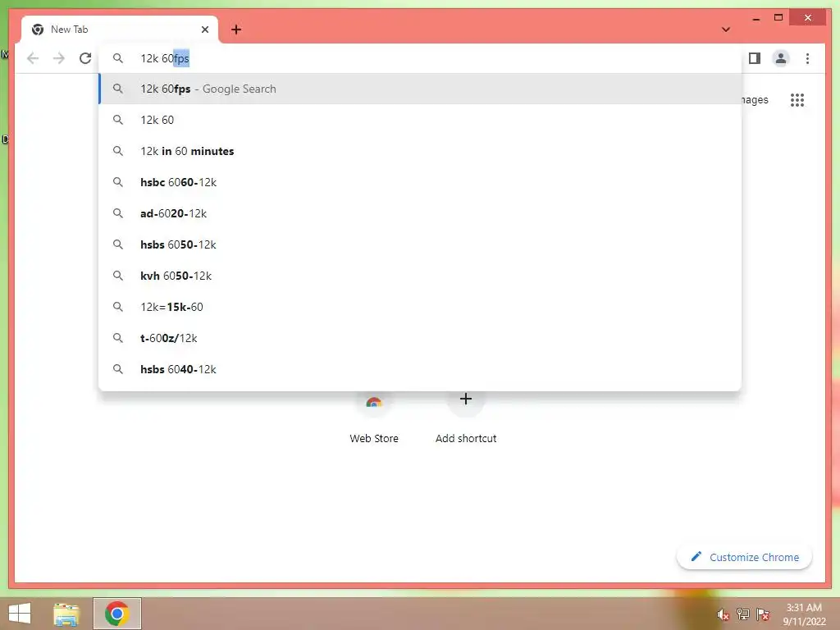This screenshot has width=840, height=630.
Task: Select the New Tab tab
Action: 120,30
